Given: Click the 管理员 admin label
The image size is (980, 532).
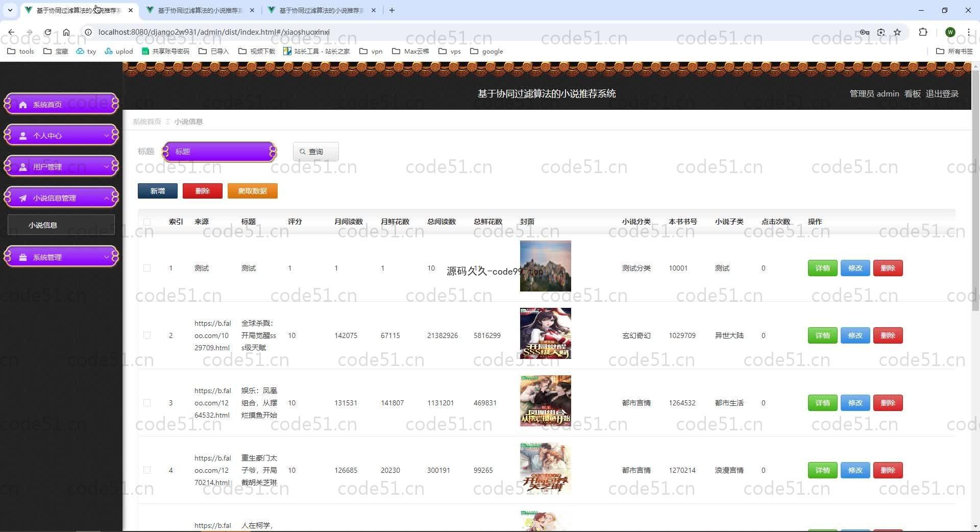Looking at the screenshot, I should [874, 93].
